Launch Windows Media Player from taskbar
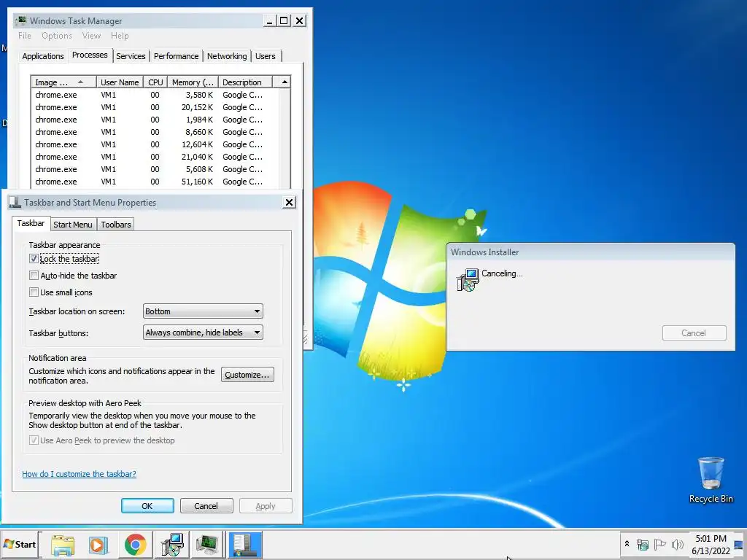The width and height of the screenshot is (747, 560). [98, 545]
